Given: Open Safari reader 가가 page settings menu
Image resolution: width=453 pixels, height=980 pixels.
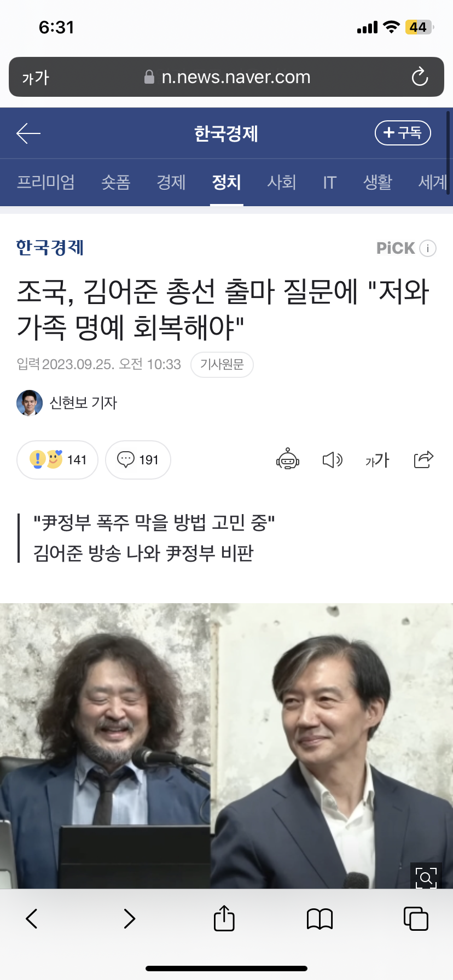Looking at the screenshot, I should [x=36, y=78].
